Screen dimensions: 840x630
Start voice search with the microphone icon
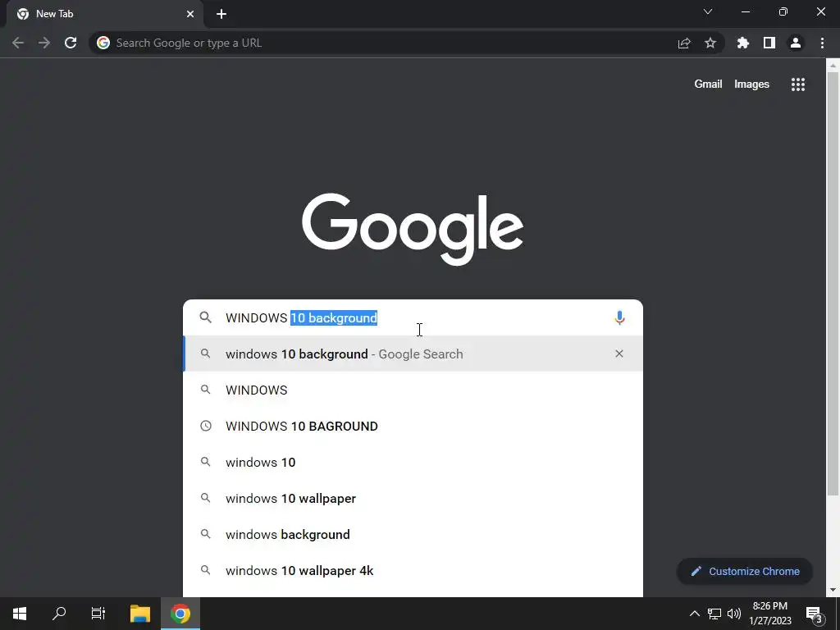[619, 317]
